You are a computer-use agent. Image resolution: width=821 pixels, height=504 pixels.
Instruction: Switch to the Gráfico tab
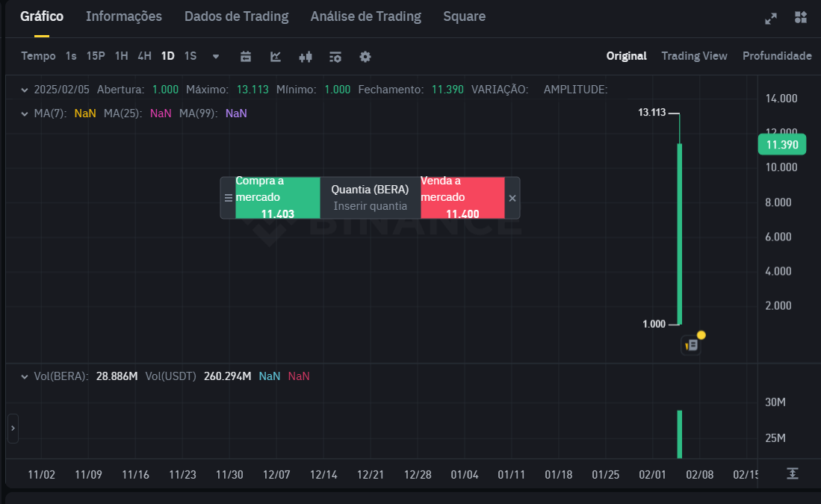click(x=42, y=16)
